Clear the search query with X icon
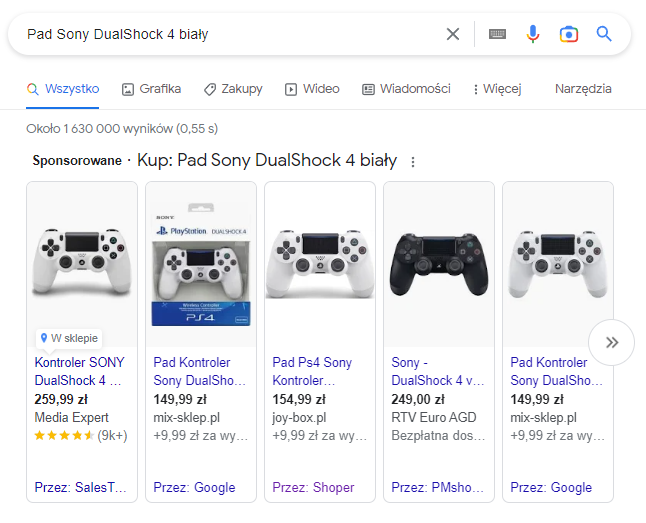The width and height of the screenshot is (646, 523). (453, 34)
